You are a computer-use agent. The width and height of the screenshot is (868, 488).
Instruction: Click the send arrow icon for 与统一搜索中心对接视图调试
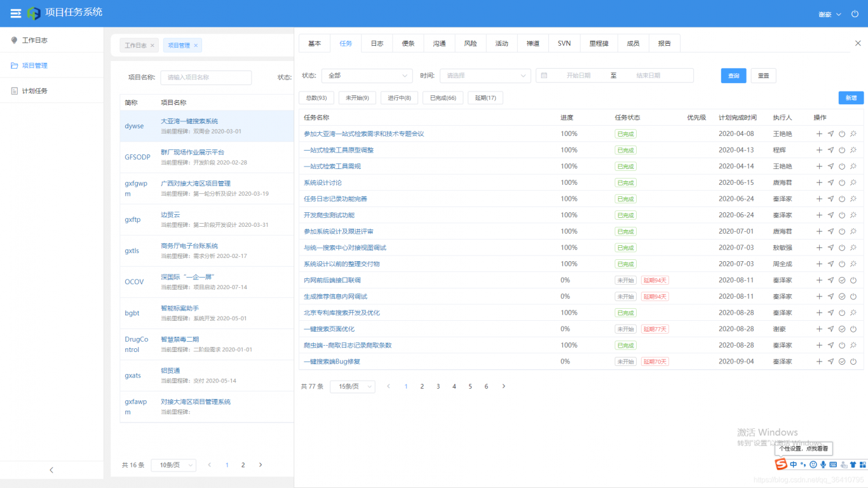click(x=831, y=248)
